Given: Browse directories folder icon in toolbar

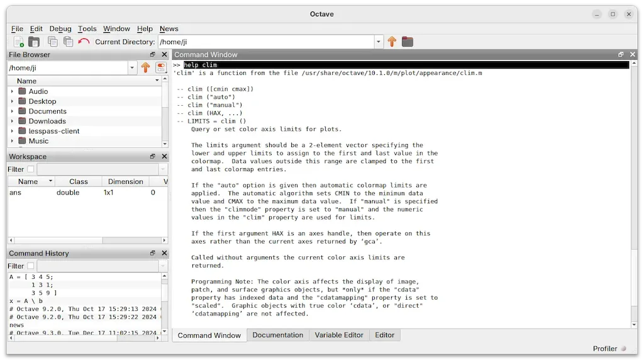Looking at the screenshot, I should tap(408, 42).
